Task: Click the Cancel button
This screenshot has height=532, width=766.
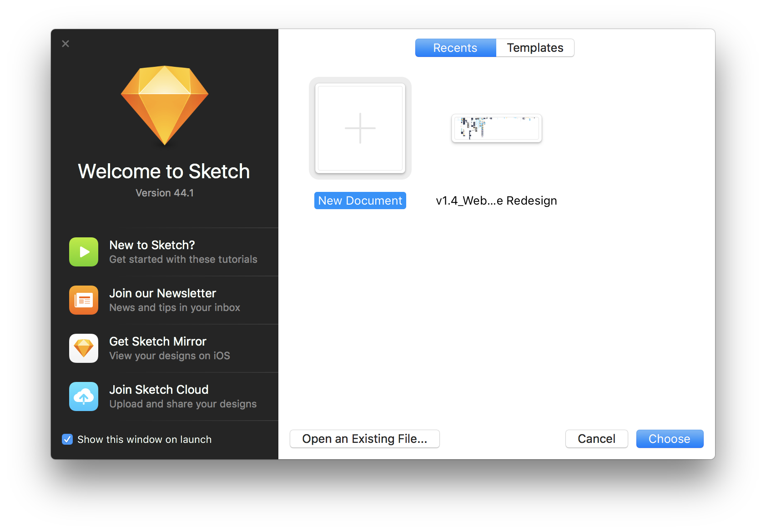Action: coord(596,439)
